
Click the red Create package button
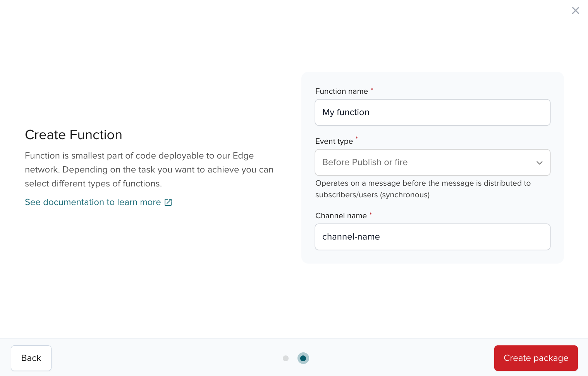(536, 358)
